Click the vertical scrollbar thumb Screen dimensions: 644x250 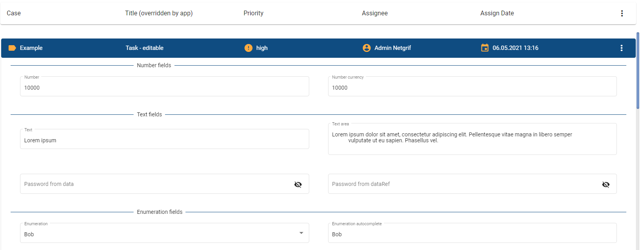click(x=637, y=71)
